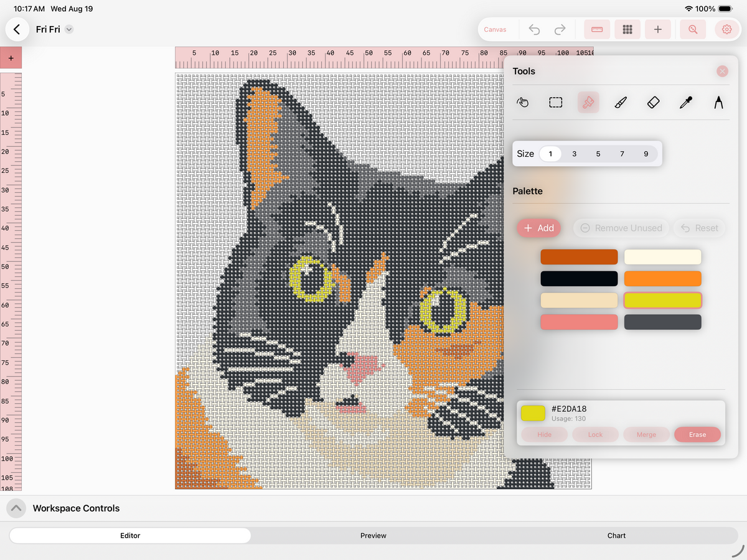Toggle the ruler icon in toolbar
Screen dimensions: 747x560
point(597,29)
